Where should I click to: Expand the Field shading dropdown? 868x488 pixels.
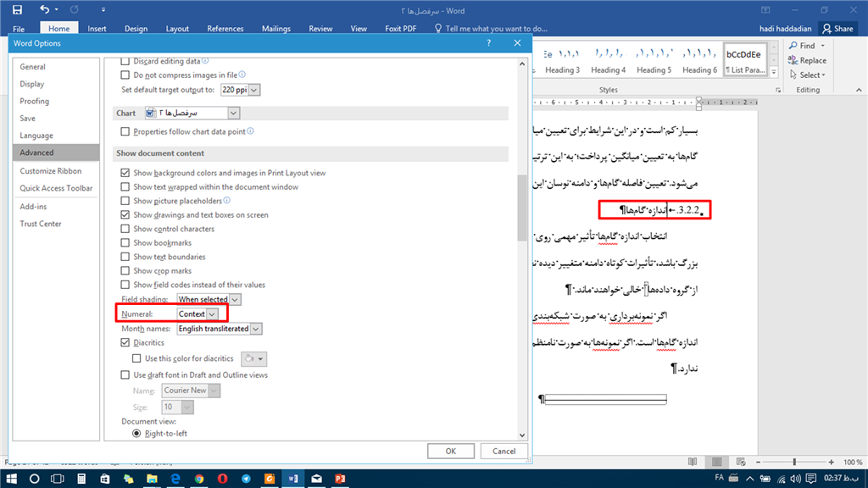pyautogui.click(x=235, y=299)
